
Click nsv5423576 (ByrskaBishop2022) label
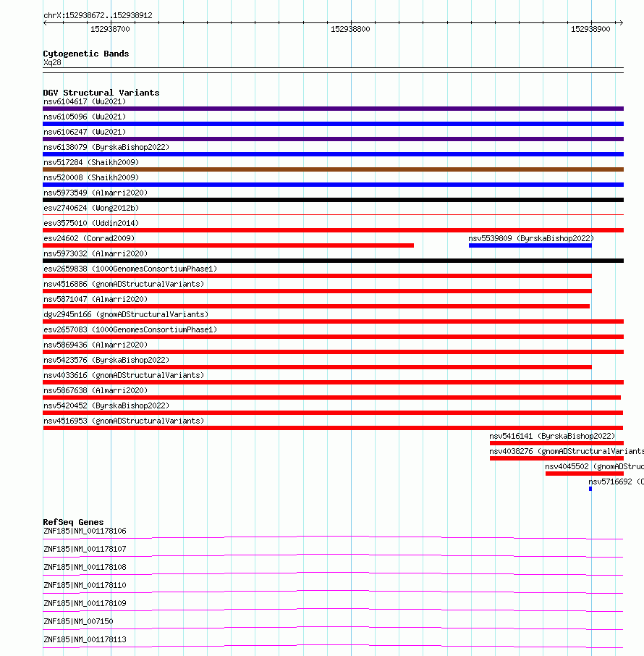point(106,360)
